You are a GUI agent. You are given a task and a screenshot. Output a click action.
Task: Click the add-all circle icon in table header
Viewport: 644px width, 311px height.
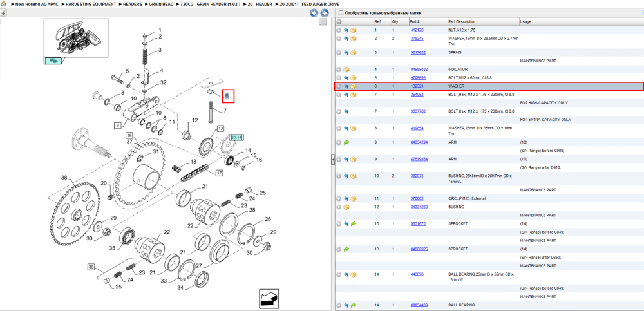pos(339,22)
